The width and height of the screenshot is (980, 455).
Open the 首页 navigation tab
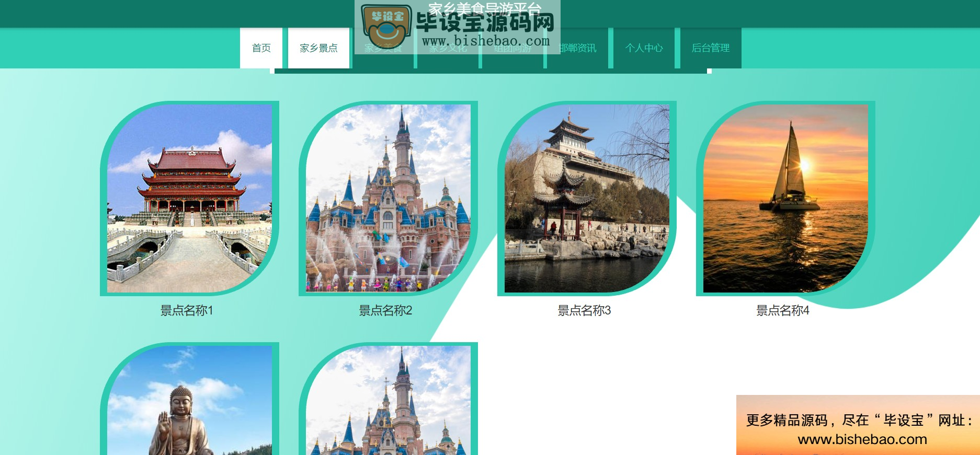(261, 48)
